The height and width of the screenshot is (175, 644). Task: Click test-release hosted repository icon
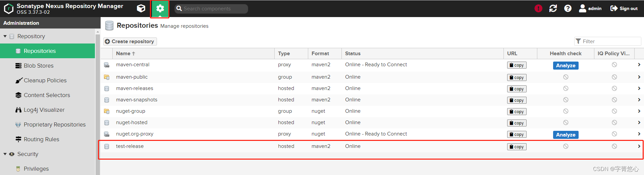[x=107, y=147]
